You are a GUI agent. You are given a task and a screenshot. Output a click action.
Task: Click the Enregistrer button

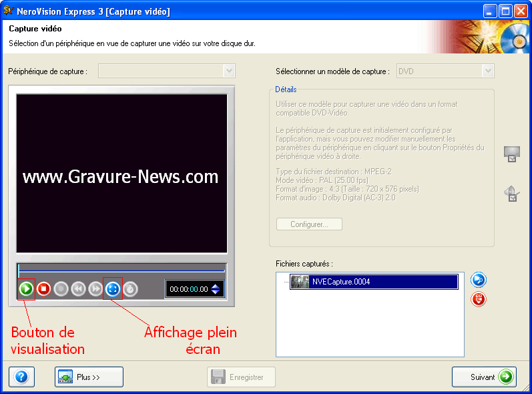(x=241, y=377)
